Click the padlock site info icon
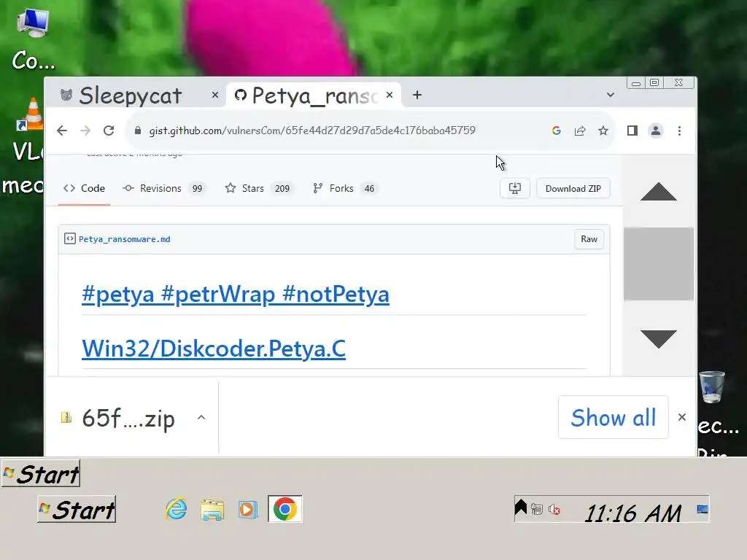 [x=138, y=131]
